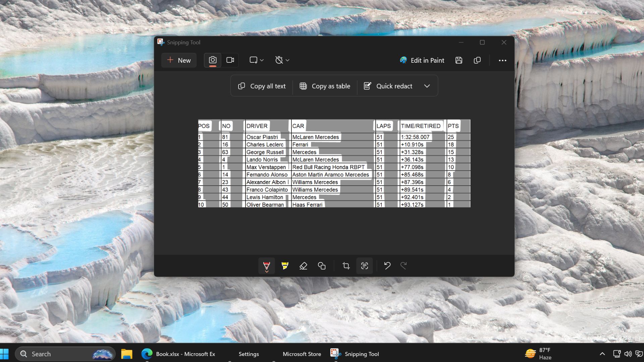Activate the image Crop tool
This screenshot has height=362, width=644.
click(346, 266)
